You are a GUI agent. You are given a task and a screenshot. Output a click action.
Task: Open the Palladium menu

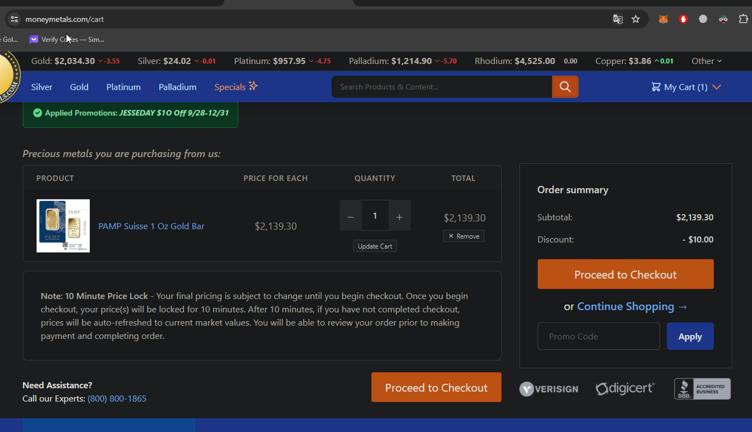[177, 87]
